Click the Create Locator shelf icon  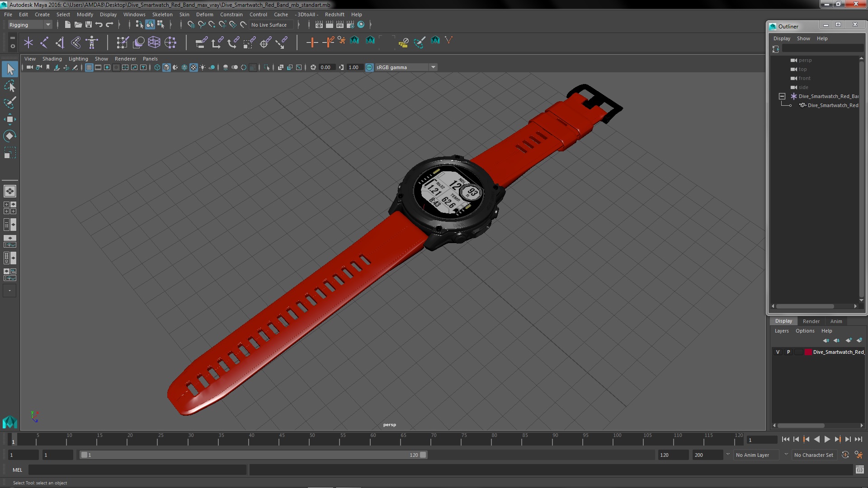(28, 42)
